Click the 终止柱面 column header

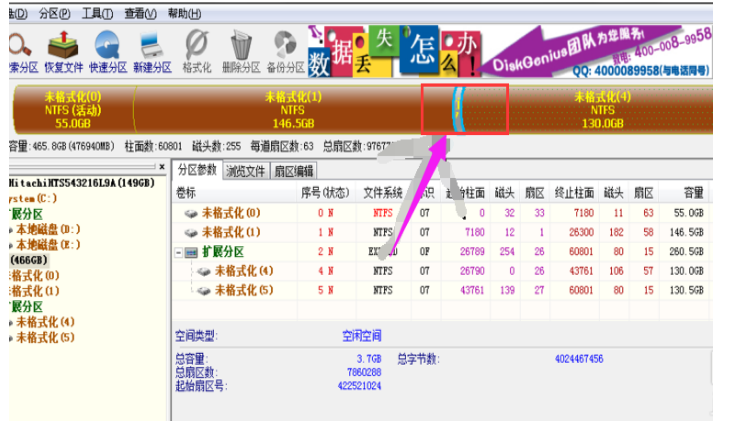pos(574,193)
